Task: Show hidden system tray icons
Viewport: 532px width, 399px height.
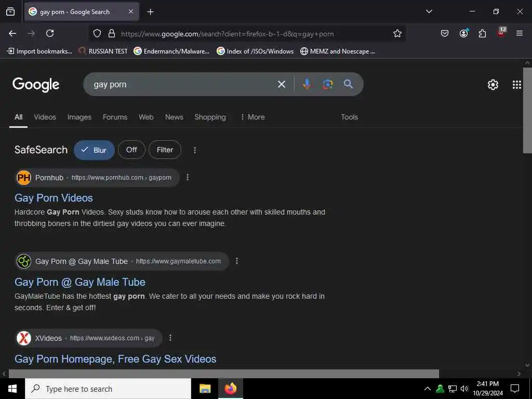Action: click(x=428, y=389)
